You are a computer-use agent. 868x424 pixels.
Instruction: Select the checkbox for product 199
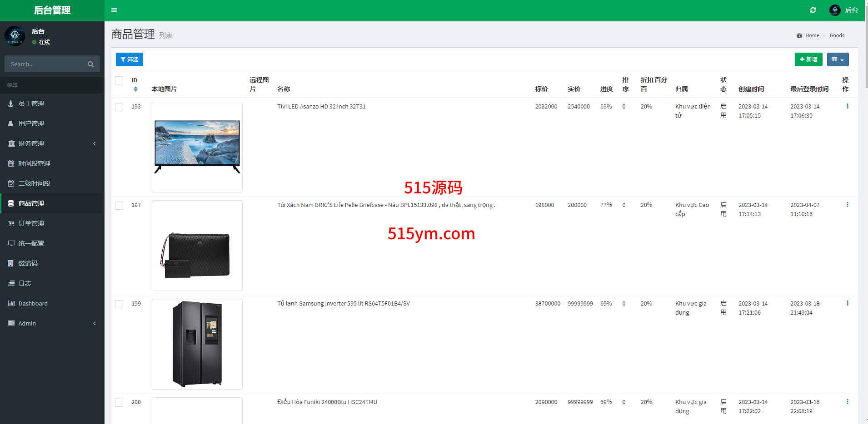point(119,304)
